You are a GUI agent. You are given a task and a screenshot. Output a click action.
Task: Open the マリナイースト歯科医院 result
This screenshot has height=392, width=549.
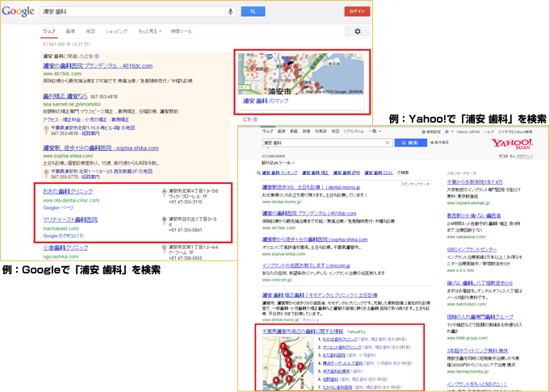tap(70, 219)
